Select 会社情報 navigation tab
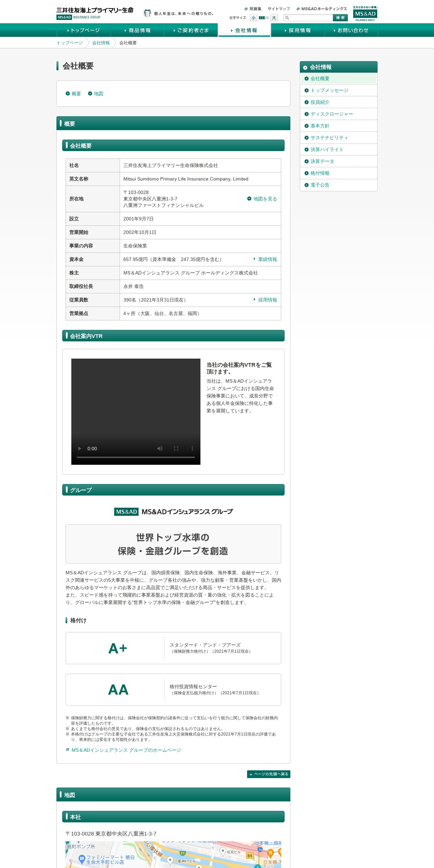 pos(244,30)
